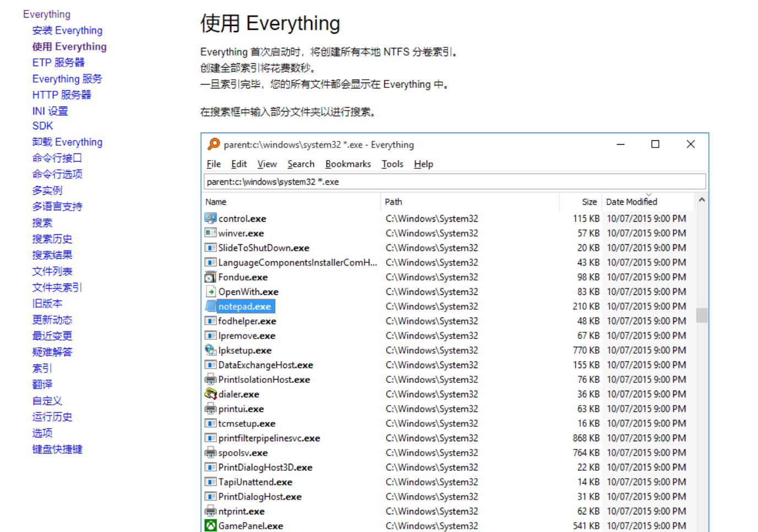Click the ntprint.exe printer icon
Image resolution: width=758 pixels, height=532 pixels.
(211, 511)
